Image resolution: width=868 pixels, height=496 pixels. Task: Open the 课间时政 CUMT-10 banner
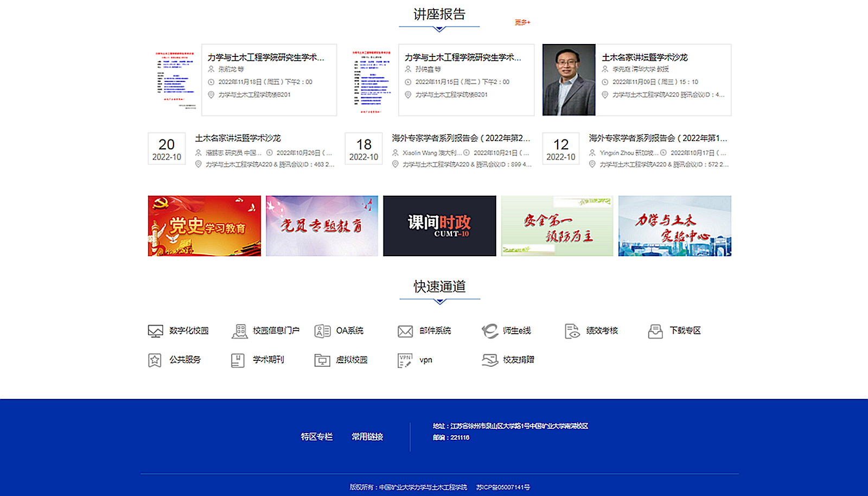[439, 226]
